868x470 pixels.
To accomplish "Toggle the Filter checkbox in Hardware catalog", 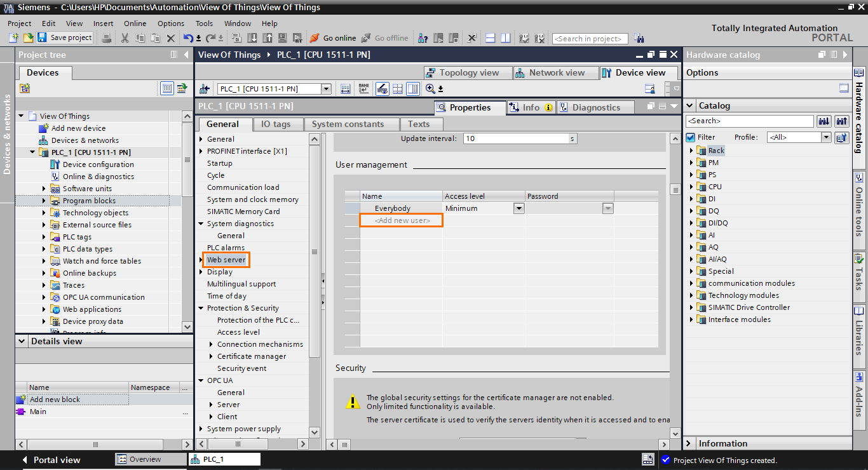I will coord(691,137).
